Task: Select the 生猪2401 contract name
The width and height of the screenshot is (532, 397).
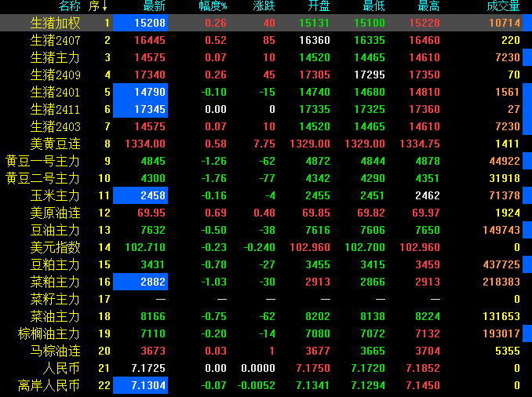Action: [x=55, y=93]
